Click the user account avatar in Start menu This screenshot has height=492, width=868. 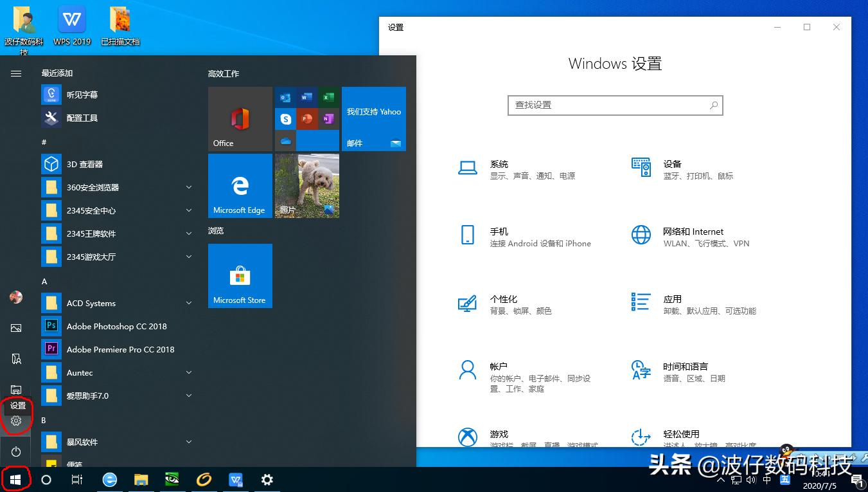pyautogui.click(x=15, y=297)
